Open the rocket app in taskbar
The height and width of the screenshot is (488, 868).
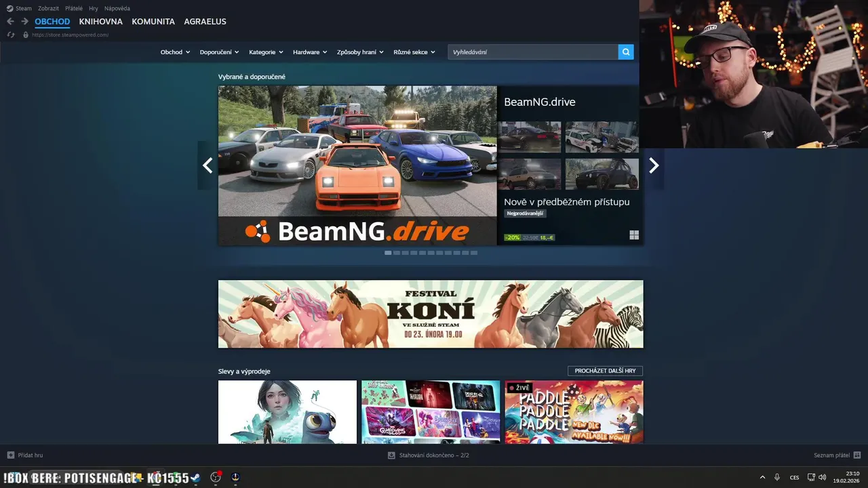pyautogui.click(x=235, y=477)
